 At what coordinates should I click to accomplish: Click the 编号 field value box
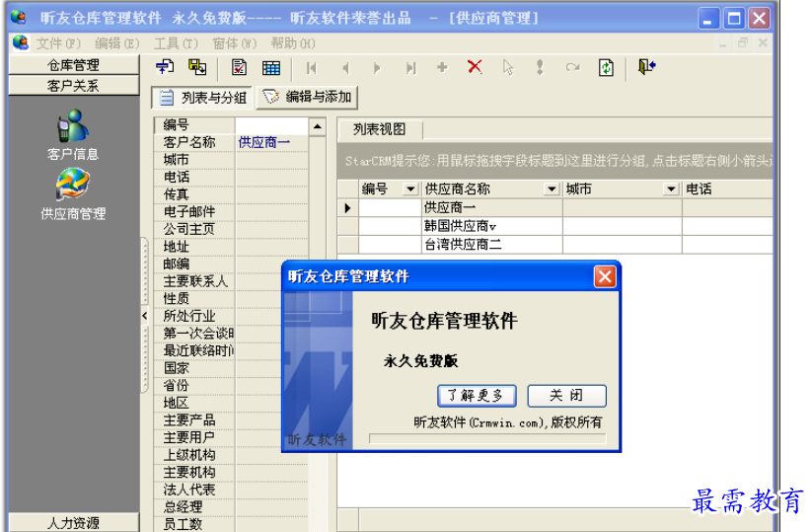pyautogui.click(x=271, y=125)
